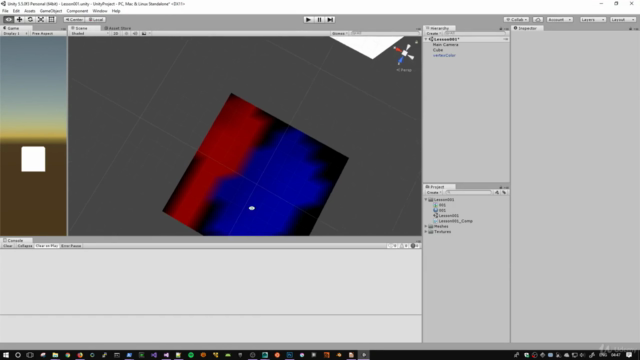This screenshot has height=360, width=640.
Task: Select Main Camera in Hierarchy
Action: point(445,44)
